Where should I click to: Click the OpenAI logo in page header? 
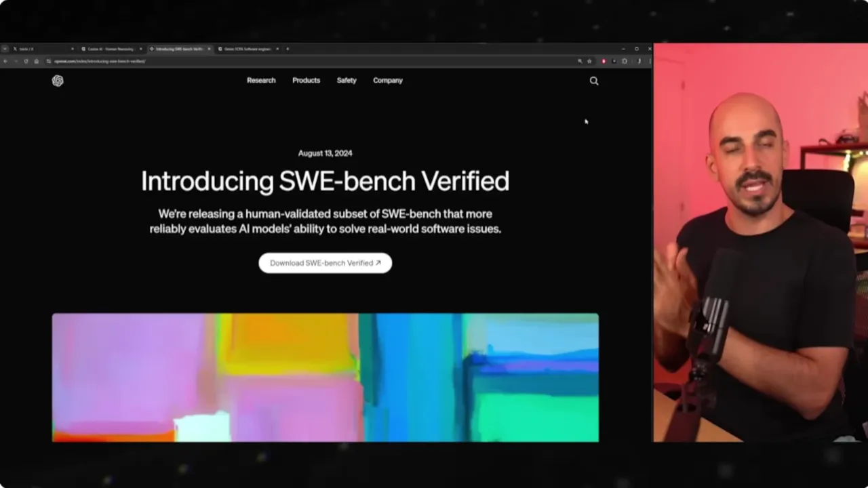tap(58, 81)
